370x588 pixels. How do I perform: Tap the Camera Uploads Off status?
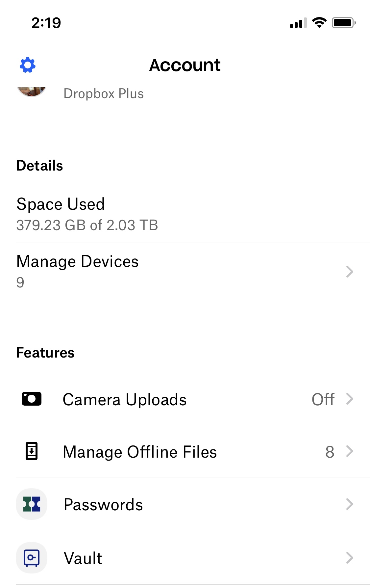[x=323, y=399]
